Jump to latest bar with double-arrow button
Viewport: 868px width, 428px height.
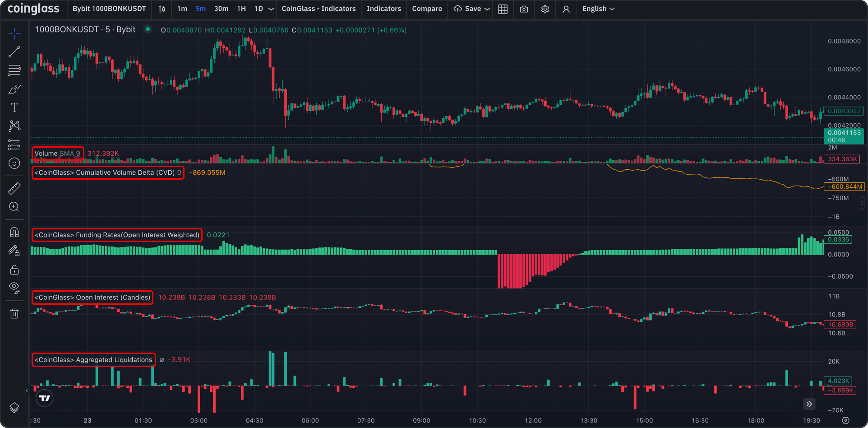(x=809, y=404)
